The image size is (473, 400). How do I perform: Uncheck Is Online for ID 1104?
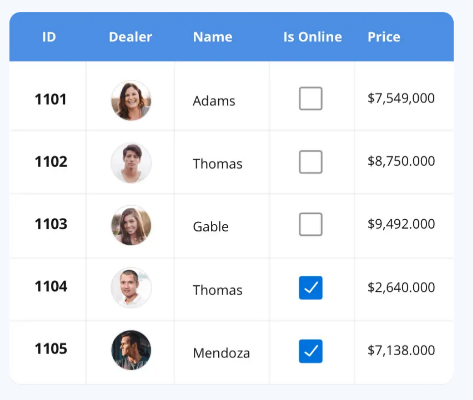click(311, 288)
